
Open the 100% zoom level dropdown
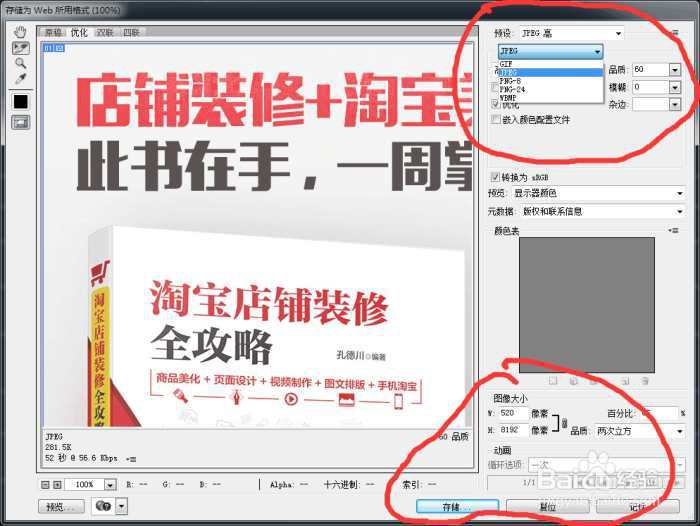point(110,484)
